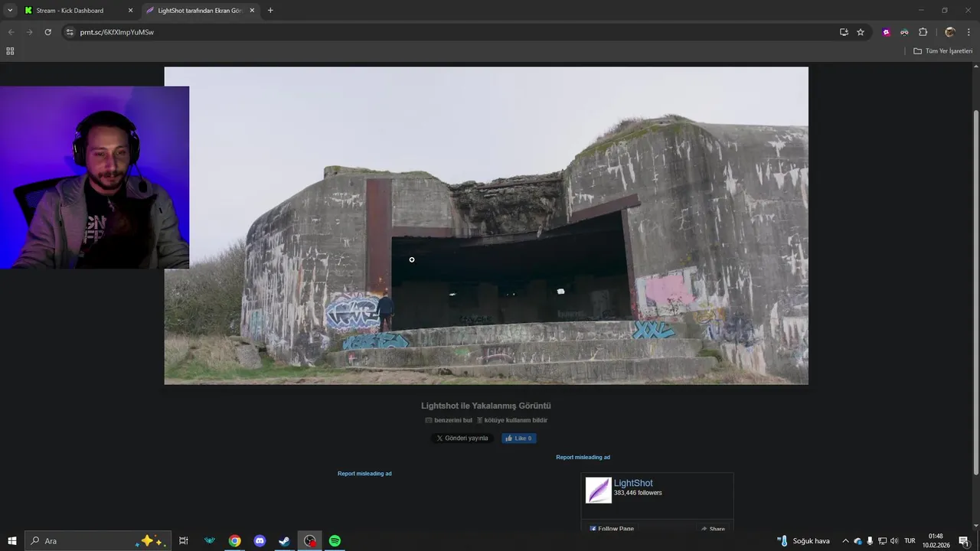Open OBS Studio from the taskbar
The height and width of the screenshot is (551, 980).
click(x=309, y=541)
